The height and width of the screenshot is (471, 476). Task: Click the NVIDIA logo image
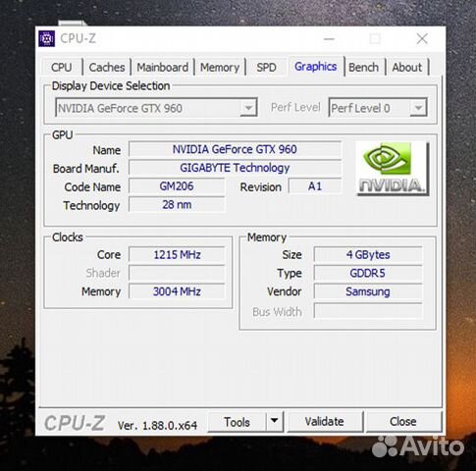click(393, 169)
